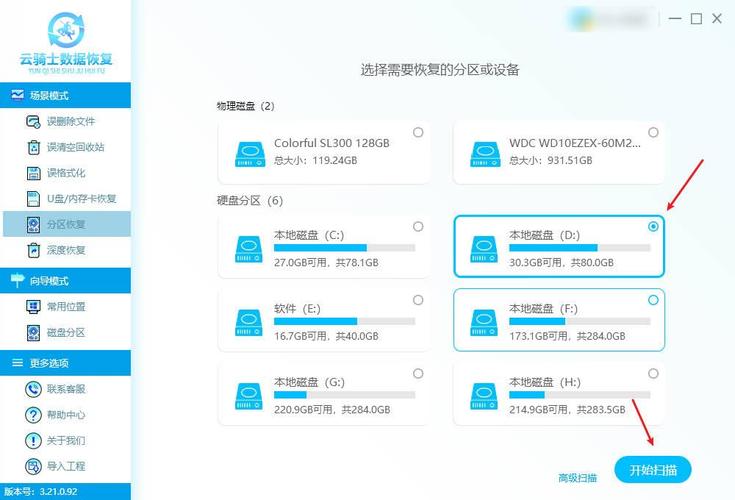The height and width of the screenshot is (500, 735).
Task: Click the 深度恢复 icon in sidebar
Action: [34, 250]
